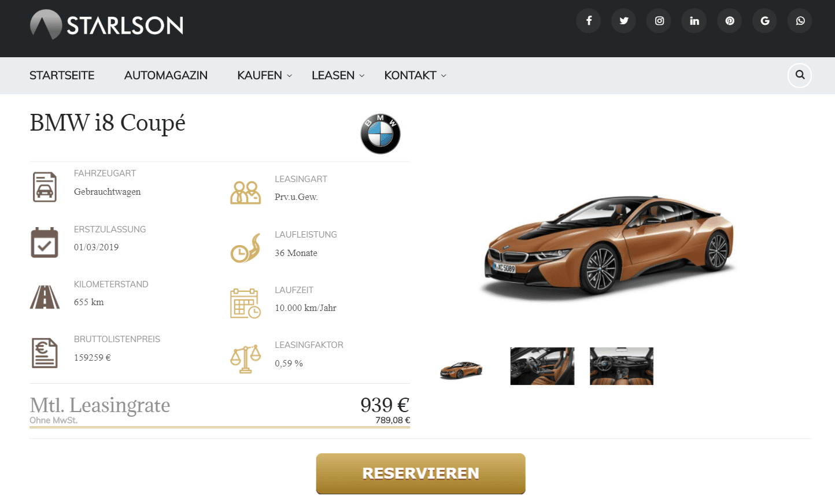Open the Facebook social icon
This screenshot has width=835, height=504.
coord(589,21)
